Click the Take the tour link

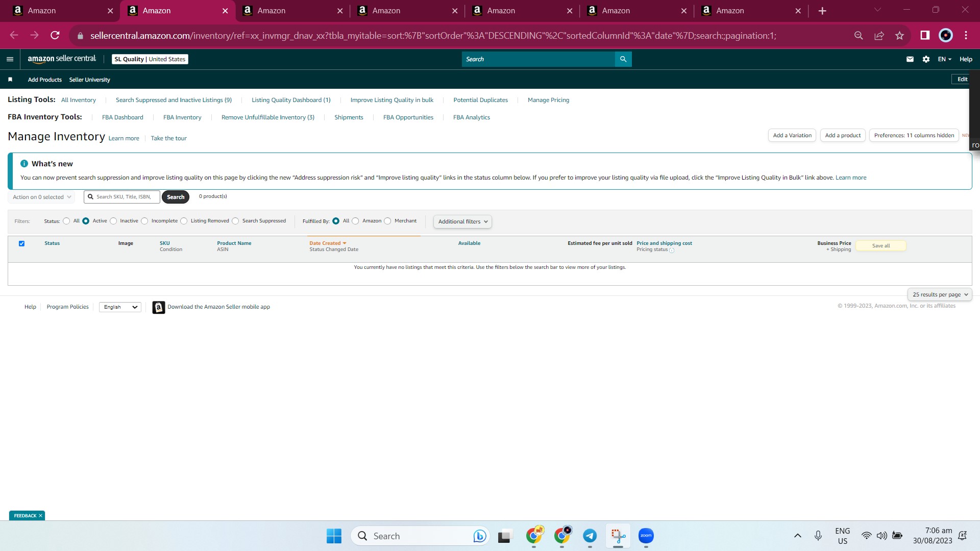click(x=169, y=139)
